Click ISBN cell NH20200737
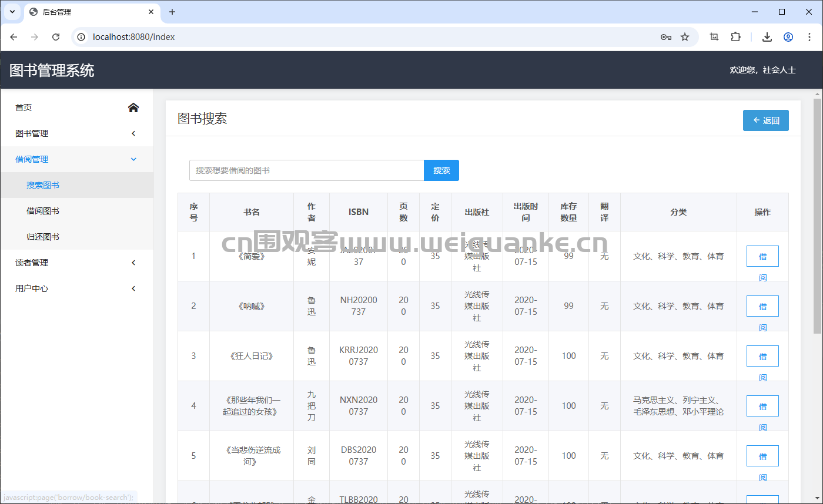Viewport: 823px width, 504px height. 359,306
